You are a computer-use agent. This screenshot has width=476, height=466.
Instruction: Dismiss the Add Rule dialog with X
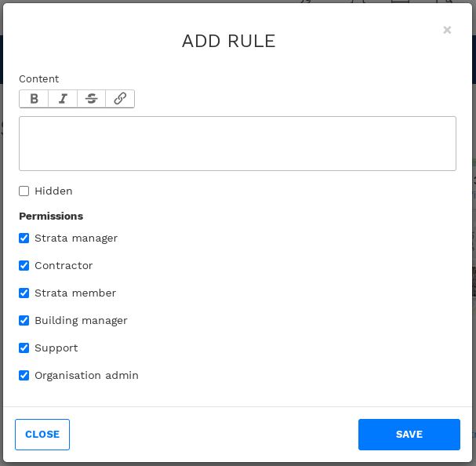(447, 30)
